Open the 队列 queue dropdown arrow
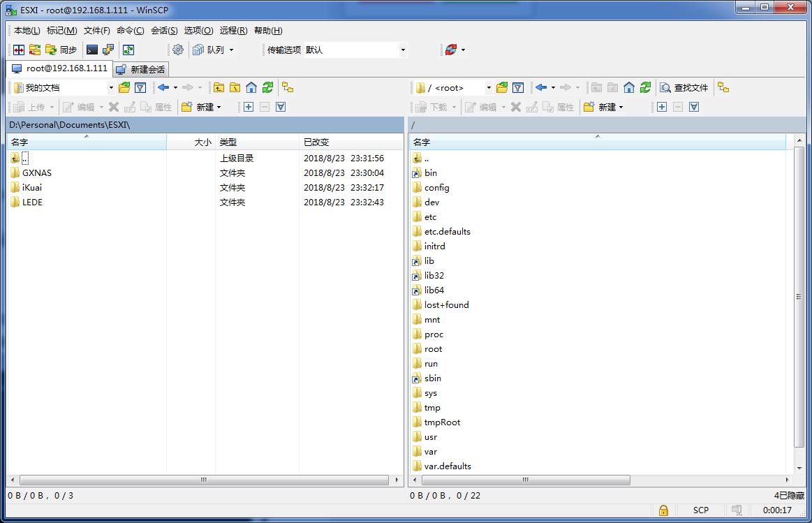The width and height of the screenshot is (812, 523). (230, 50)
